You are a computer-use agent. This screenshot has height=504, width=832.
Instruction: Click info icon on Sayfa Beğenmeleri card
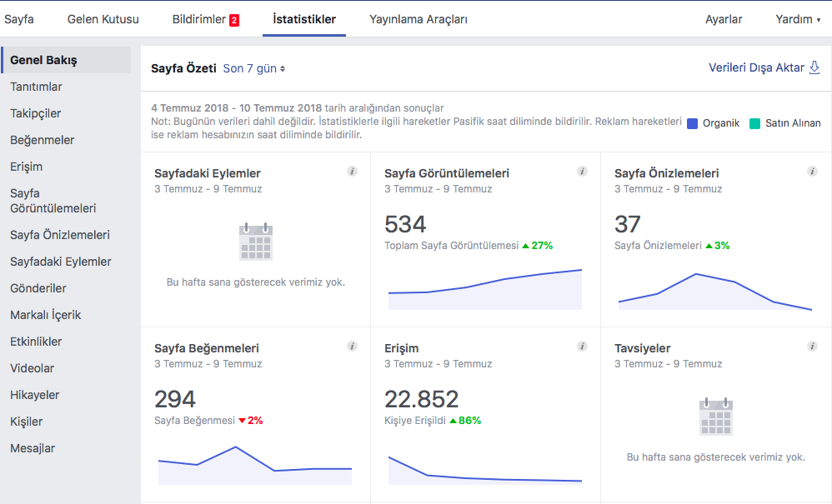tap(353, 346)
